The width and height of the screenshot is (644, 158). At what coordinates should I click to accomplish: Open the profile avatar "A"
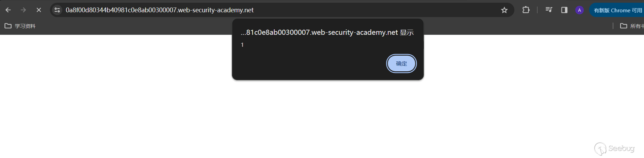[579, 10]
